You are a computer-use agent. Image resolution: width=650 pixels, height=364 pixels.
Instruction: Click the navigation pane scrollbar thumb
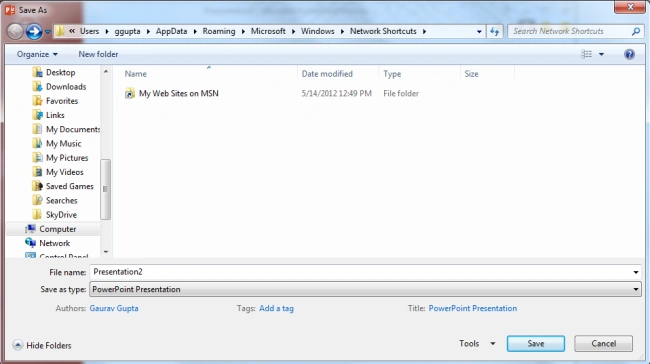coord(106,189)
